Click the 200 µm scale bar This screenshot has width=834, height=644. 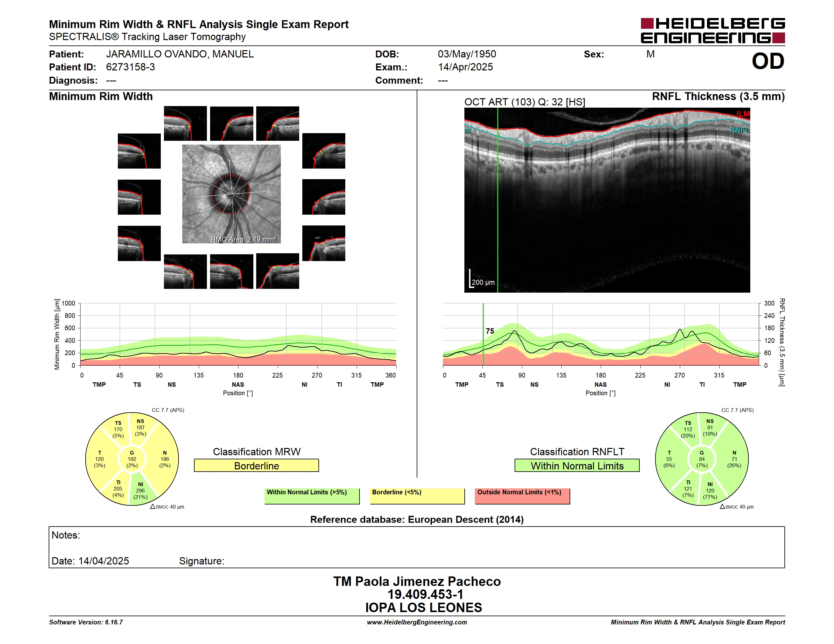pos(482,279)
